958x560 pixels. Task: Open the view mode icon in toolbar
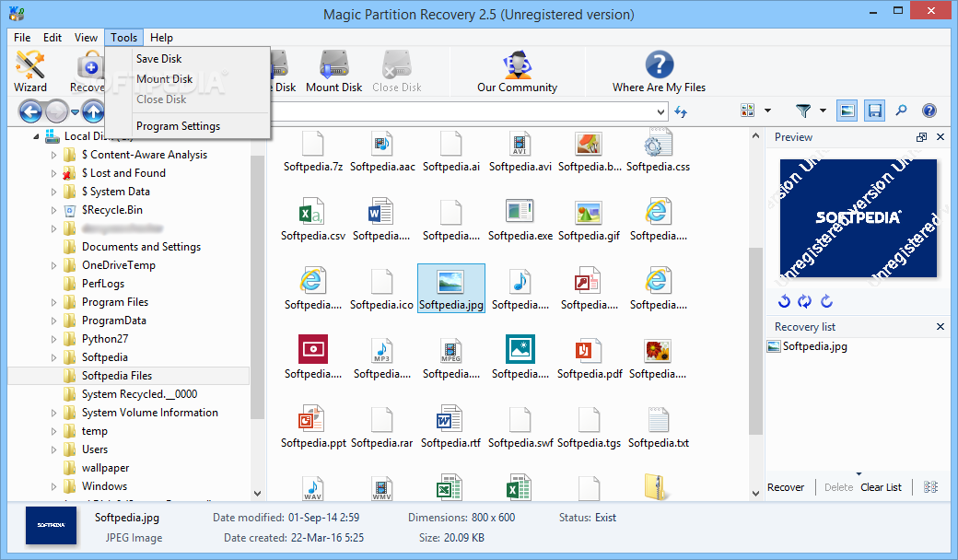click(748, 111)
